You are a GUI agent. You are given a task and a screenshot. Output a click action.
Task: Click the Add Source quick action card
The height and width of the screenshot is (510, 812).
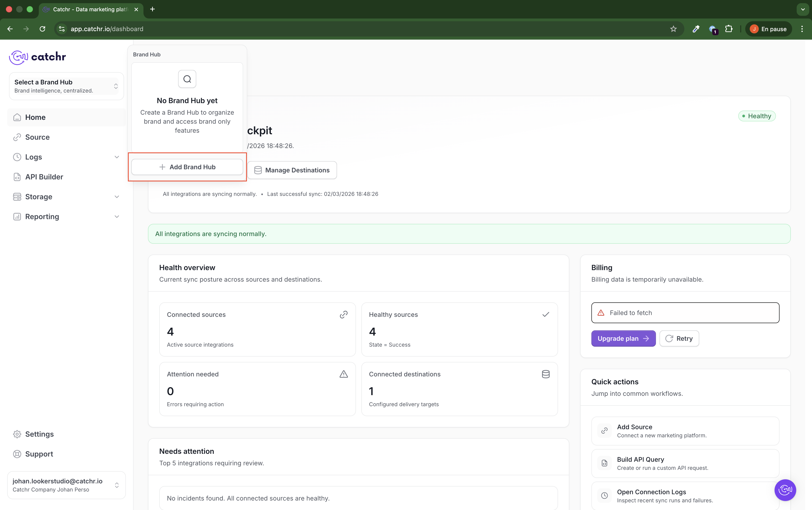[x=685, y=431]
